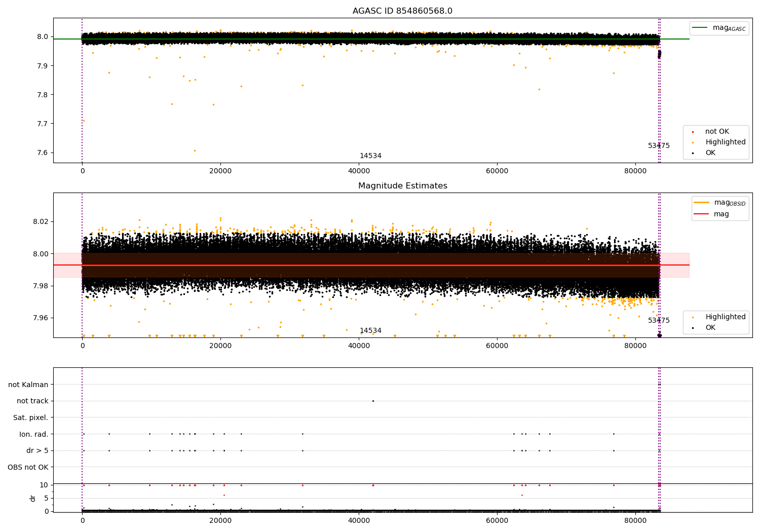Click the 80000 x-tick under the middle plot
The image size is (760, 532).
coord(635,346)
